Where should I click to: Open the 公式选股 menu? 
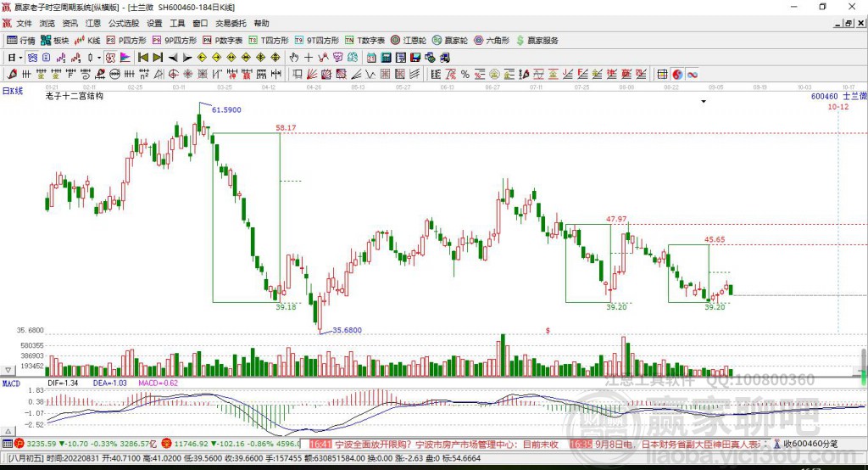(x=124, y=23)
